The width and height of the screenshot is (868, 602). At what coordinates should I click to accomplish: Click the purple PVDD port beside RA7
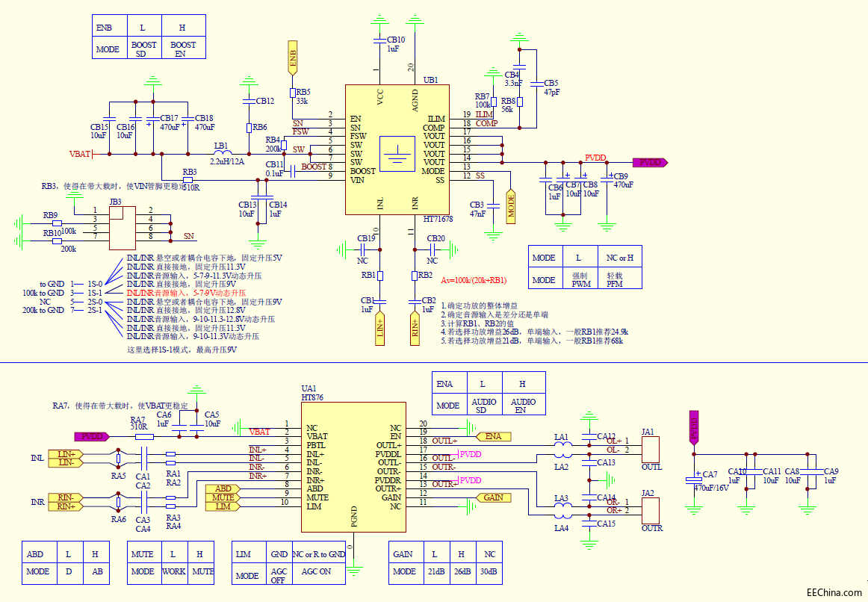[92, 436]
